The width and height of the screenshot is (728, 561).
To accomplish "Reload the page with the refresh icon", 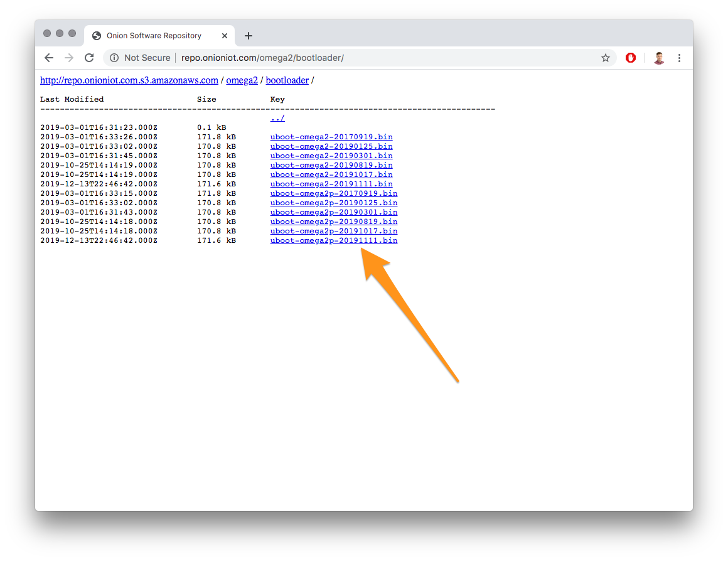I will coord(89,58).
